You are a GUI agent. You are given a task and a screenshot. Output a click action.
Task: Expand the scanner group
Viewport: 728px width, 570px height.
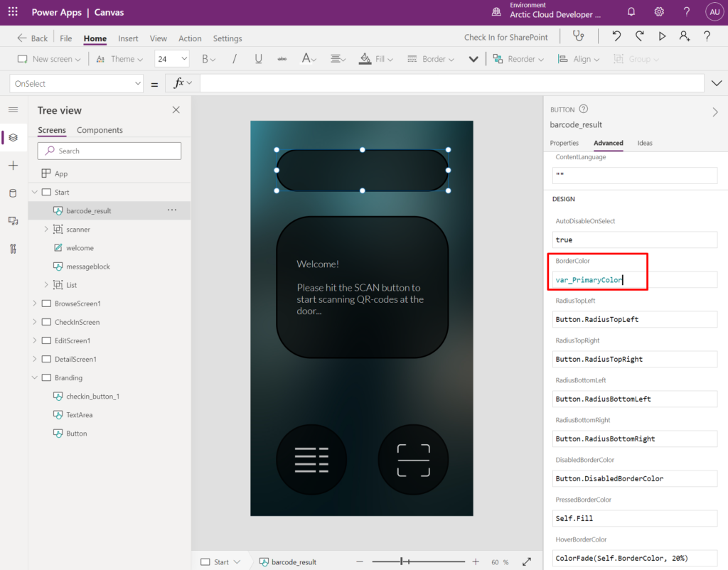pyautogui.click(x=46, y=229)
